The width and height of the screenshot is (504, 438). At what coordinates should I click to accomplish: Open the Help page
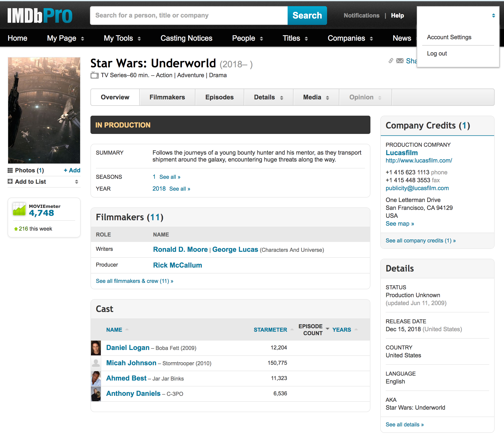397,16
